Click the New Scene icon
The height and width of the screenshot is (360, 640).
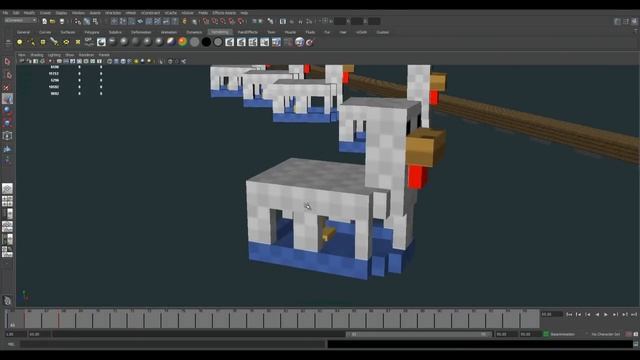44,21
